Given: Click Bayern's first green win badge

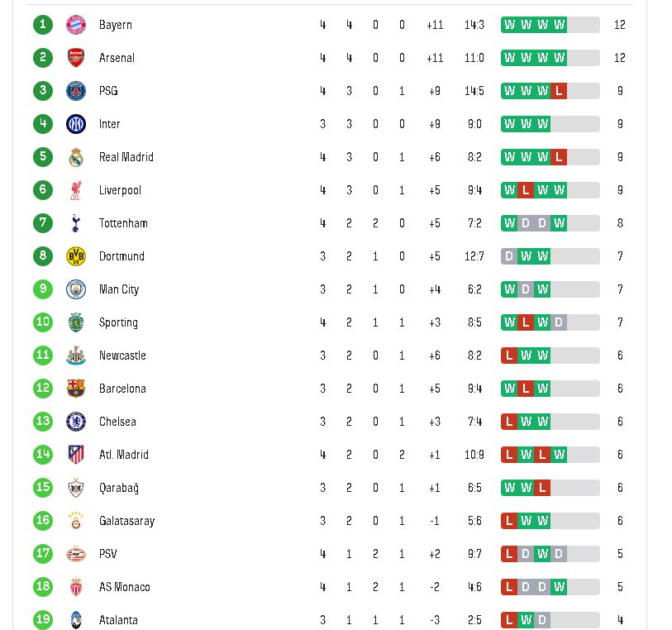Looking at the screenshot, I should (x=509, y=25).
